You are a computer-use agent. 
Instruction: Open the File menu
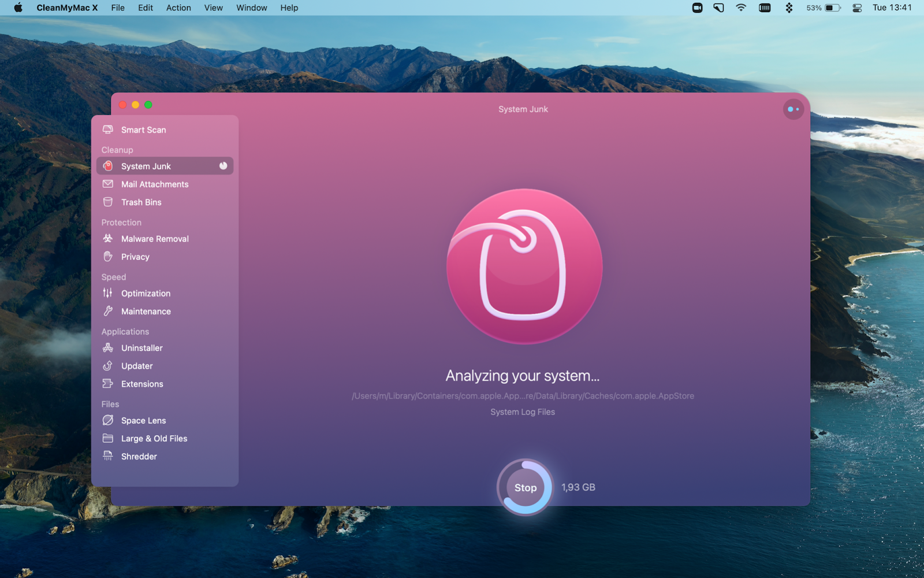point(118,8)
